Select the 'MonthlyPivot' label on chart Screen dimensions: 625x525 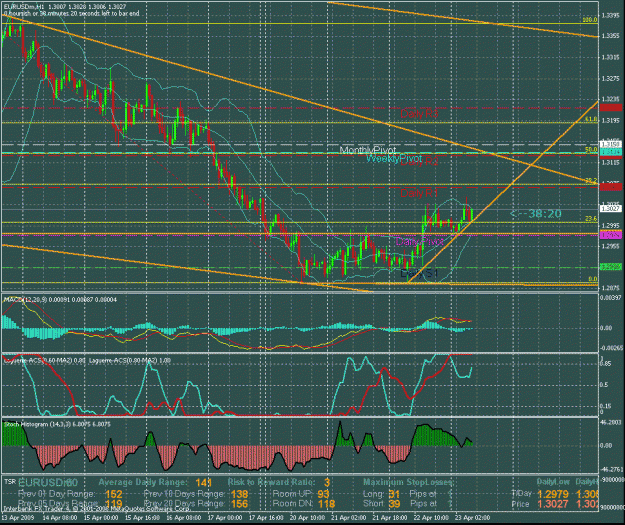click(x=368, y=150)
